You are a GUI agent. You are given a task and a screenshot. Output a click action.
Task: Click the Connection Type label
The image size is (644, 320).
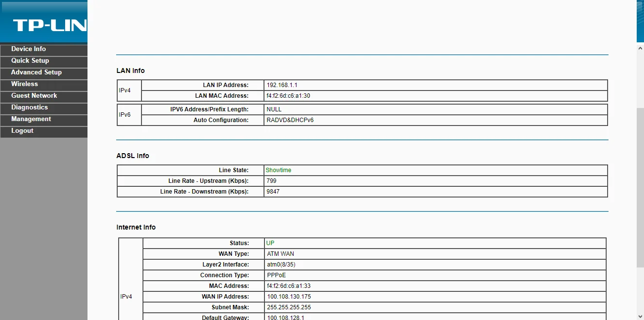pos(225,275)
